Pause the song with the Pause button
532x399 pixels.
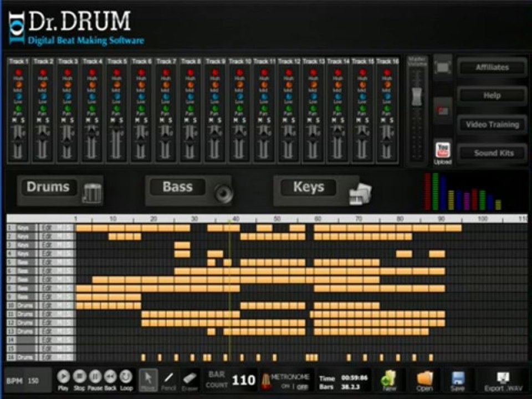[x=95, y=377]
